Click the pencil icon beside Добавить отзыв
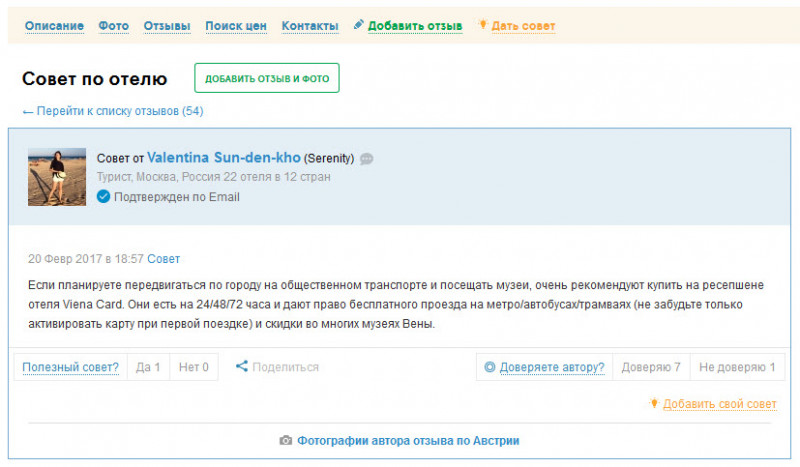 pyautogui.click(x=359, y=24)
